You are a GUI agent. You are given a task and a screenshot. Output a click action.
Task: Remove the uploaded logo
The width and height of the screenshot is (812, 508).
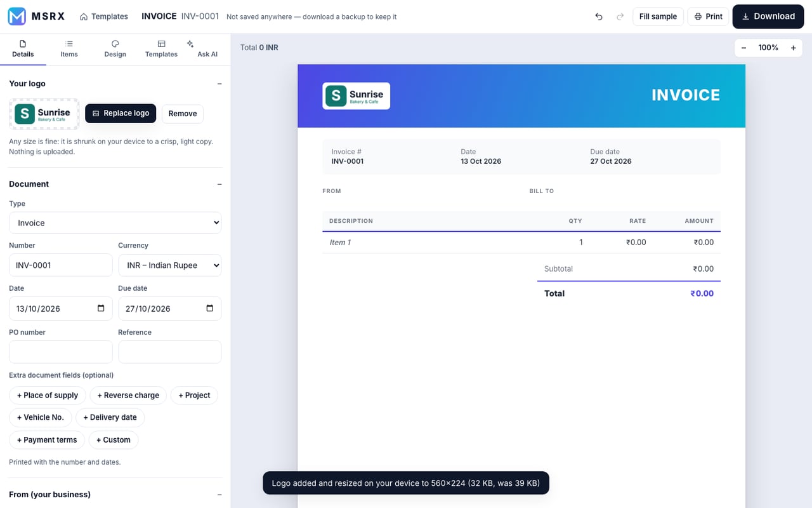(183, 114)
